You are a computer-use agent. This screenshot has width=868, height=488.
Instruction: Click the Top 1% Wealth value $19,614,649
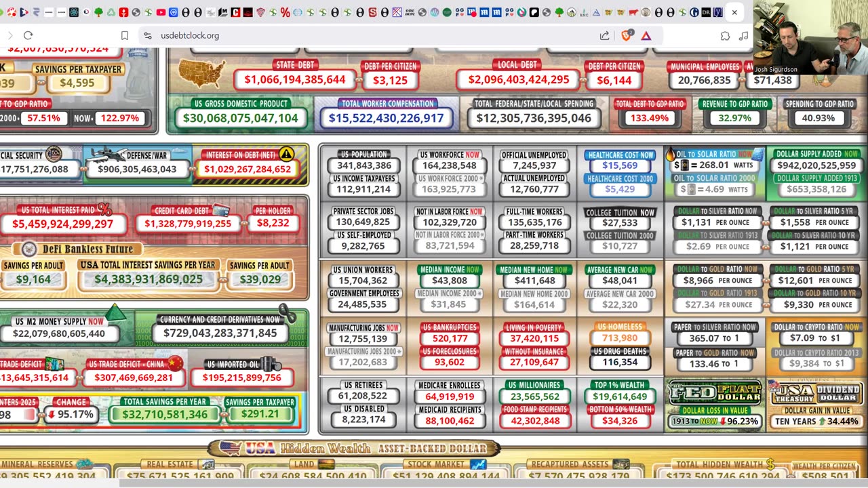620,396
